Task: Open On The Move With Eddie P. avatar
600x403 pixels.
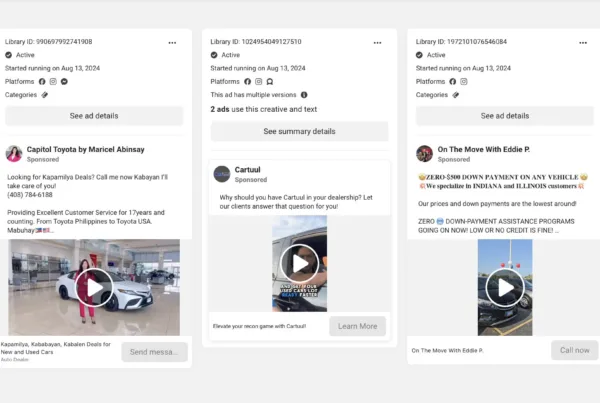Action: (x=424, y=154)
